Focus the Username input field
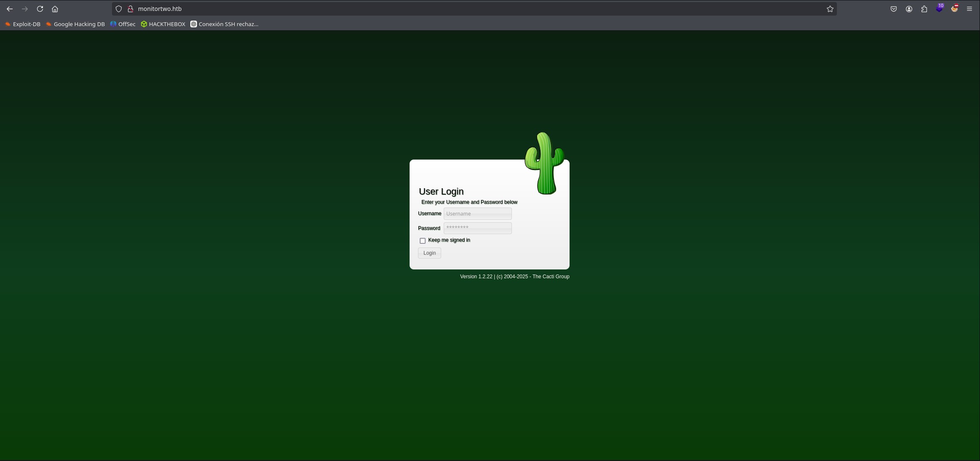This screenshot has width=980, height=461. [x=477, y=214]
